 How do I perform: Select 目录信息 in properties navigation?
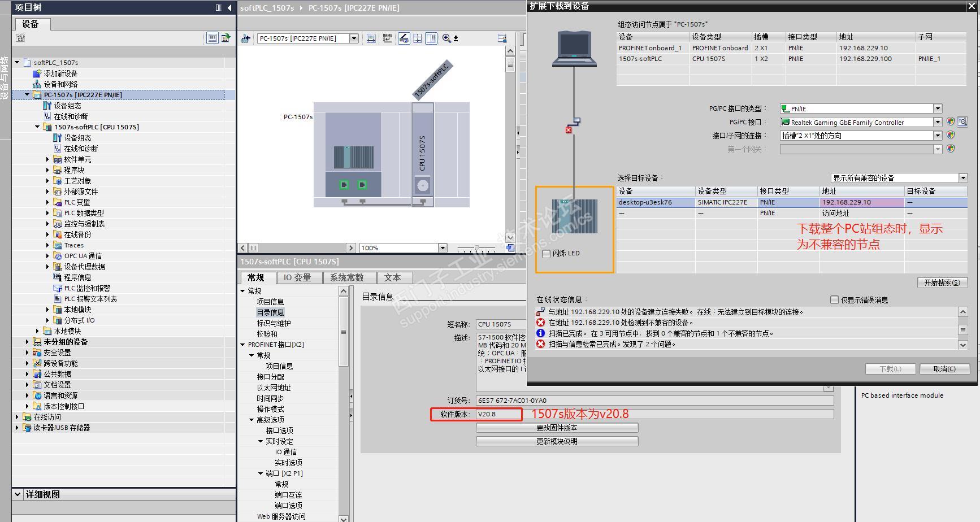[x=270, y=312]
